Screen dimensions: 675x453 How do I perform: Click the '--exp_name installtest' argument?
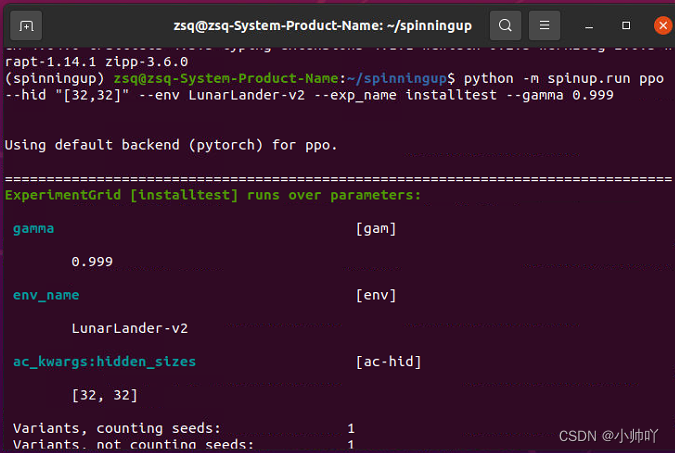point(406,95)
